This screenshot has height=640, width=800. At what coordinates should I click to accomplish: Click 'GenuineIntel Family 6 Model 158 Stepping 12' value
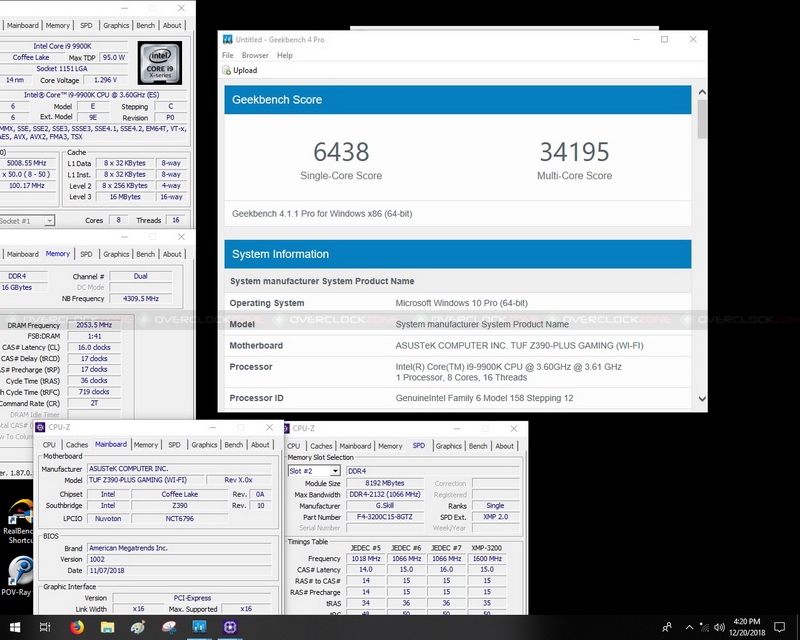pyautogui.click(x=484, y=398)
